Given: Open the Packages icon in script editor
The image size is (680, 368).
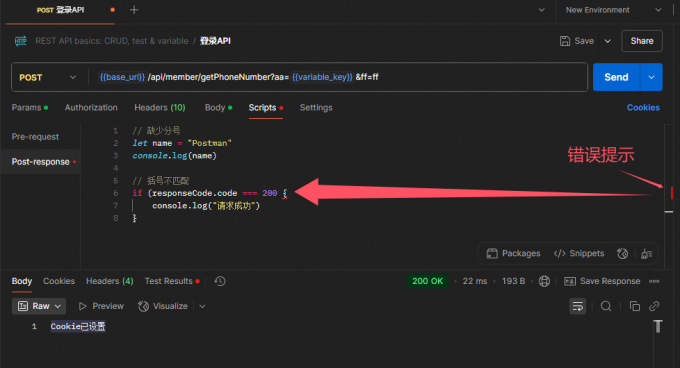Looking at the screenshot, I should [492, 254].
